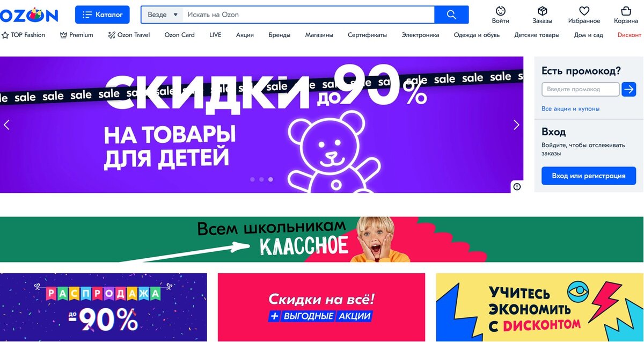Open the Распродажа до 90% banner
The height and width of the screenshot is (342, 644).
pyautogui.click(x=104, y=307)
